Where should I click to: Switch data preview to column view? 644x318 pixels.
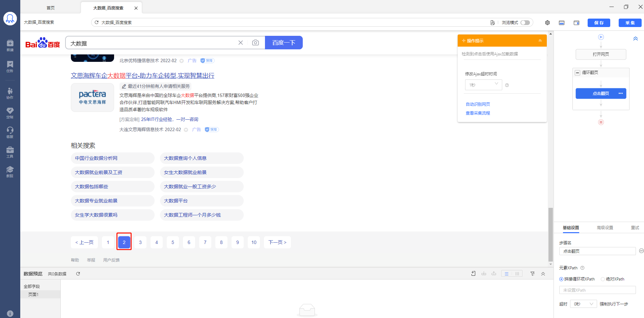pyautogui.click(x=517, y=274)
